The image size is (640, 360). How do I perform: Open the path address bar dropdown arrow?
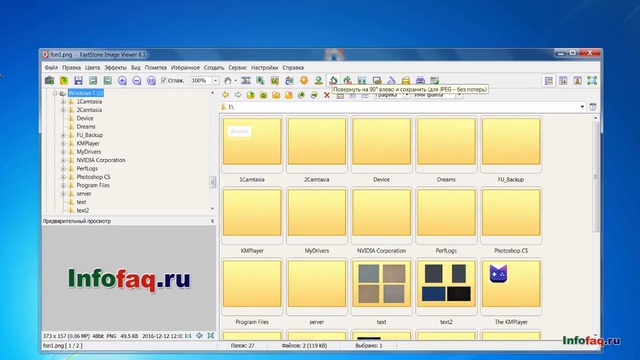(582, 107)
